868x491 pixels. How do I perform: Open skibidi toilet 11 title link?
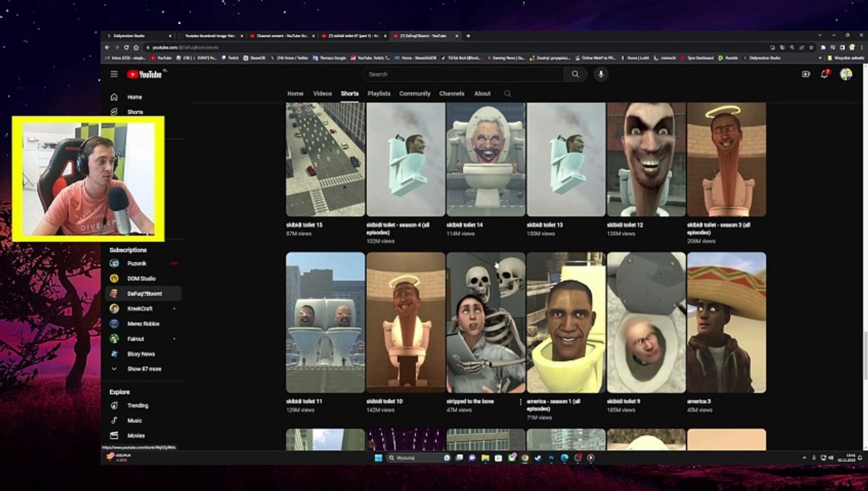[304, 402]
